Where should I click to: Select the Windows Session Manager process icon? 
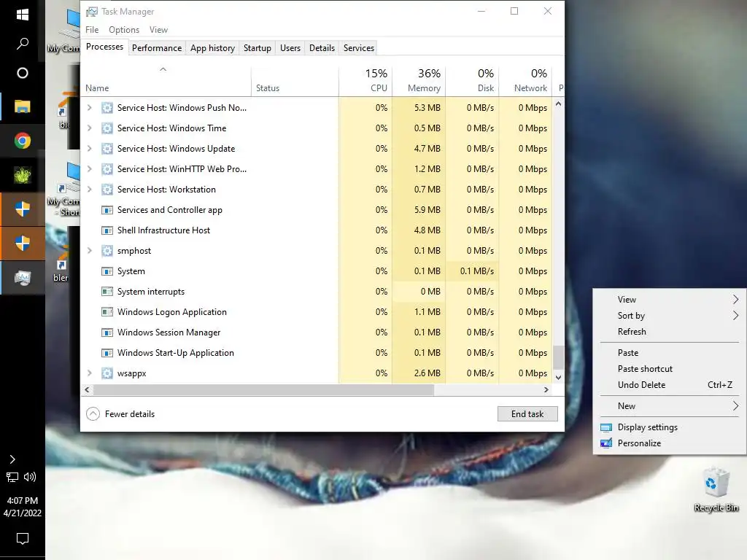click(107, 332)
